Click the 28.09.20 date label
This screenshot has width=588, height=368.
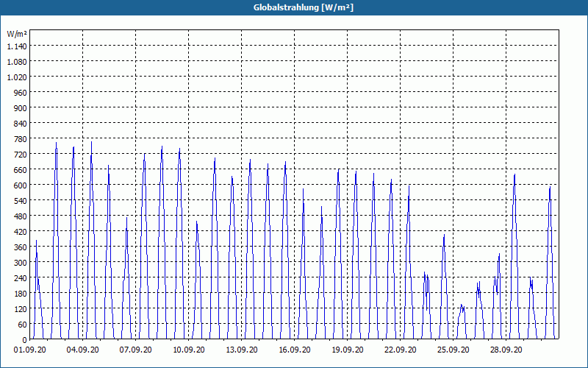click(x=506, y=350)
